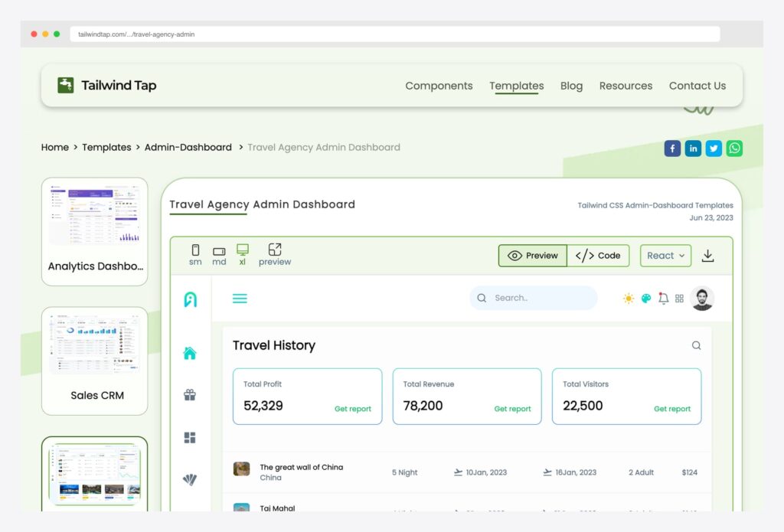The width and height of the screenshot is (784, 532).
Task: Click The great wall of China row title
Action: [x=302, y=467]
